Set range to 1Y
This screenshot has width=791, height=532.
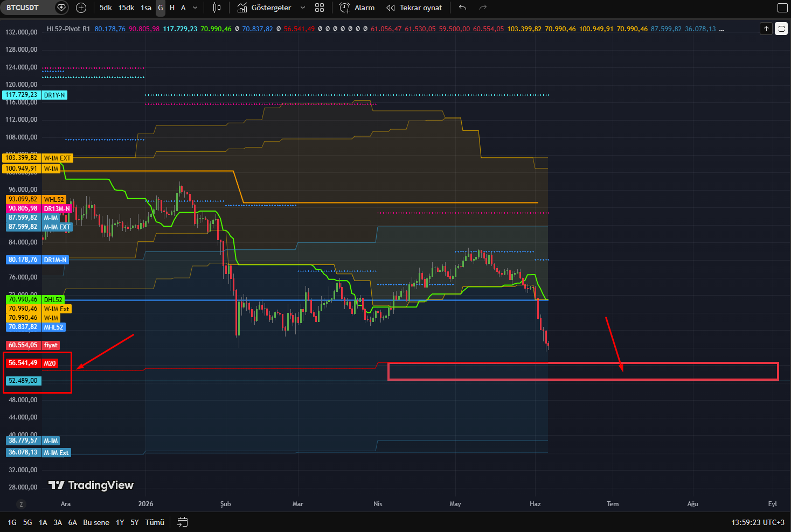(120, 522)
